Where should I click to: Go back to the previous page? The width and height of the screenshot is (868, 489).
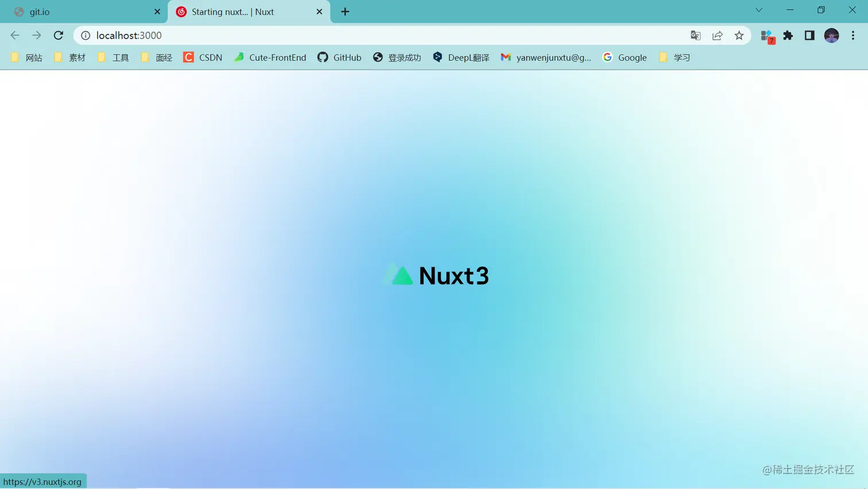[15, 36]
